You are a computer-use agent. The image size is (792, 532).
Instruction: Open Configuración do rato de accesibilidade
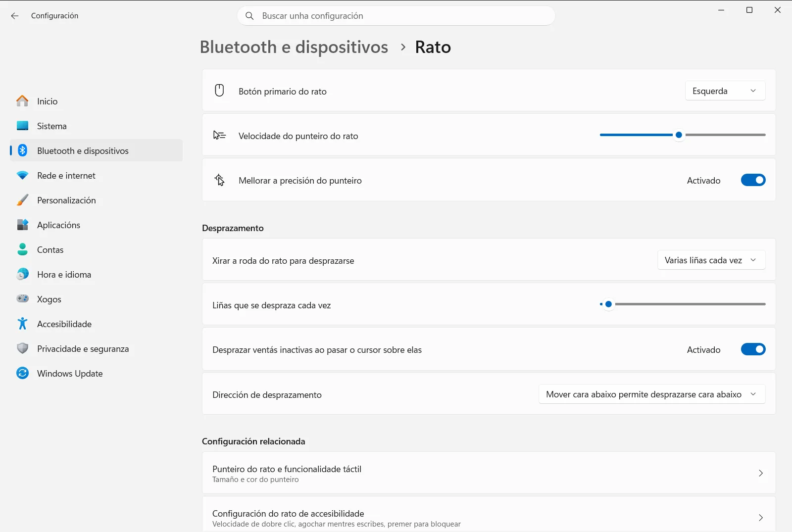point(489,515)
